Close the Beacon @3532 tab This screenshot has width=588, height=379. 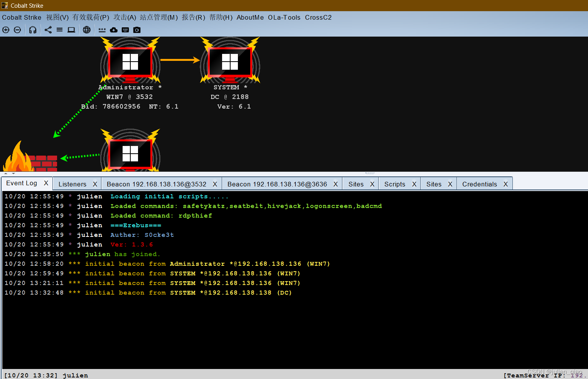(x=215, y=184)
